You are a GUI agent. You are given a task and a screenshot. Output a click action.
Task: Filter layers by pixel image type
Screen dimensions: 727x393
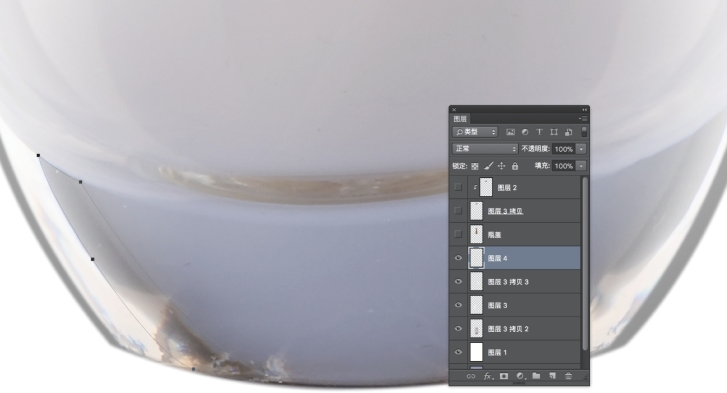[x=510, y=132]
